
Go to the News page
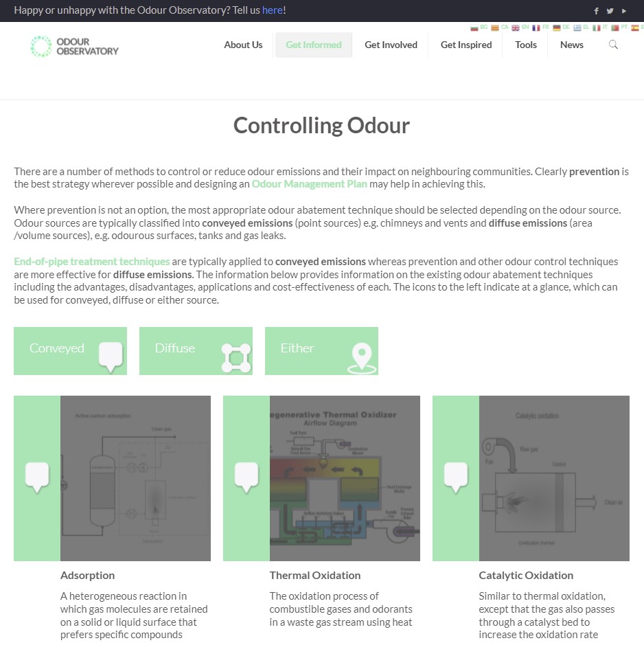(571, 45)
